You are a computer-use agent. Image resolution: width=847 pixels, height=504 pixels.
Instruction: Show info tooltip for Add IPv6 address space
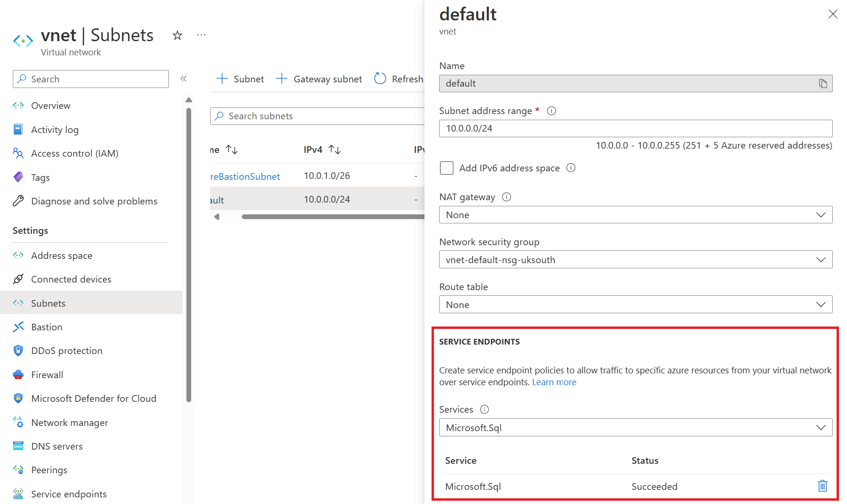tap(571, 168)
